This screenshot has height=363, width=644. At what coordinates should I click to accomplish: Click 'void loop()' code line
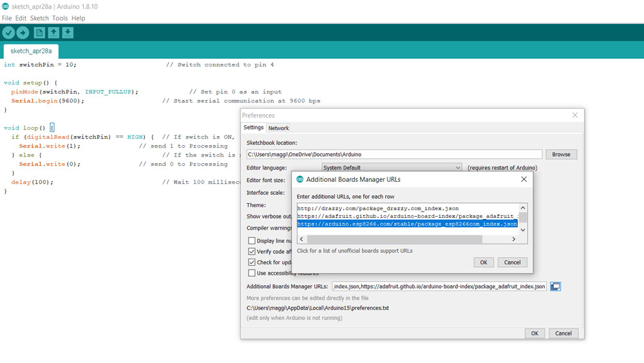29,128
